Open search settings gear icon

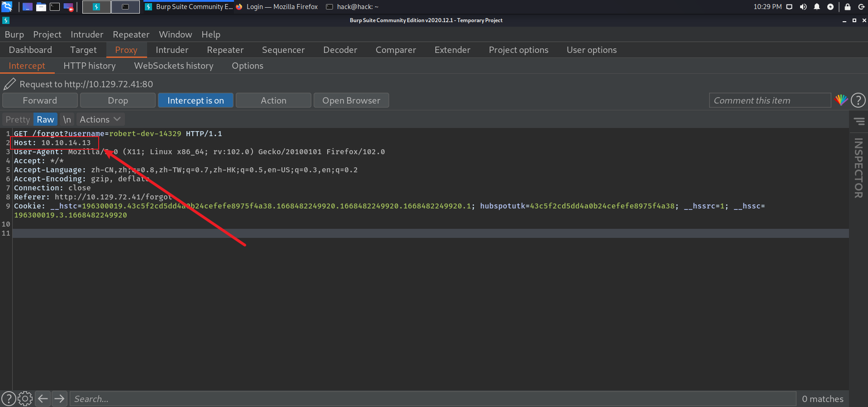(x=25, y=399)
